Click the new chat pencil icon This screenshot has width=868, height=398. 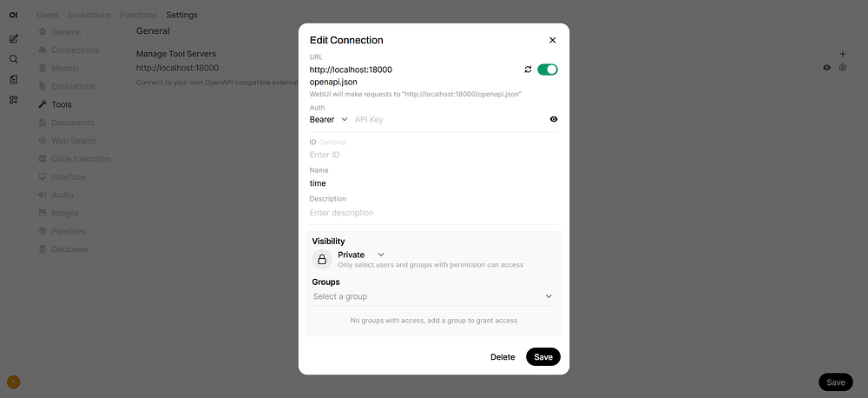pyautogui.click(x=14, y=39)
